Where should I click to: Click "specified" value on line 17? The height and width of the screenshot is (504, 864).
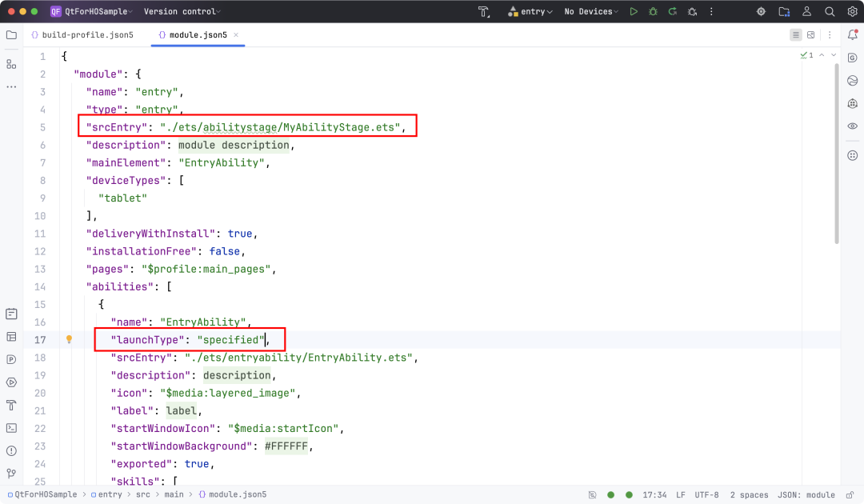tap(231, 340)
